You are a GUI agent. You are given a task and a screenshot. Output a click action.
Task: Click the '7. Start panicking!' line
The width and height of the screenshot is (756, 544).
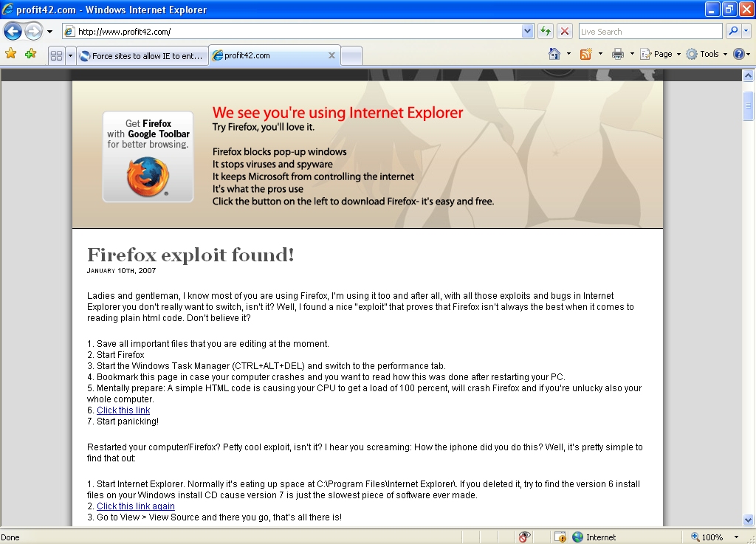pos(123,421)
